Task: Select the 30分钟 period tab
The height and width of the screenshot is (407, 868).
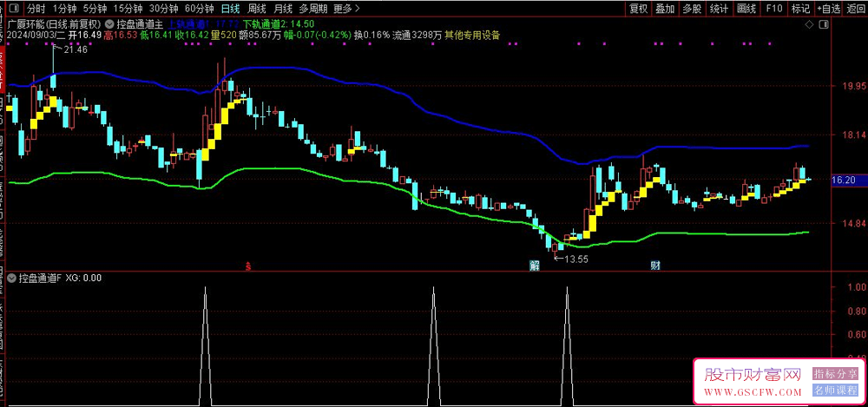Action: [164, 9]
